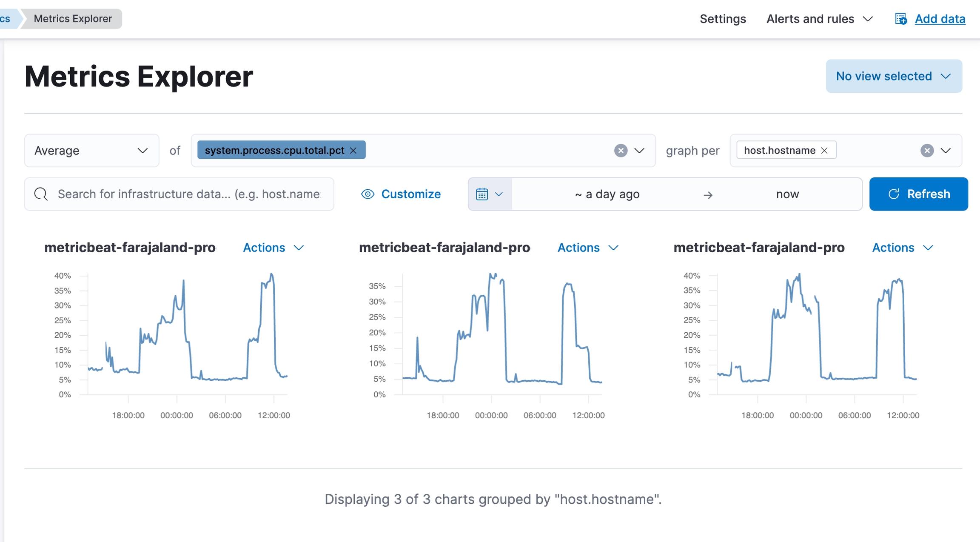Open Actions menu for first chart
This screenshot has width=980, height=542.
273,248
